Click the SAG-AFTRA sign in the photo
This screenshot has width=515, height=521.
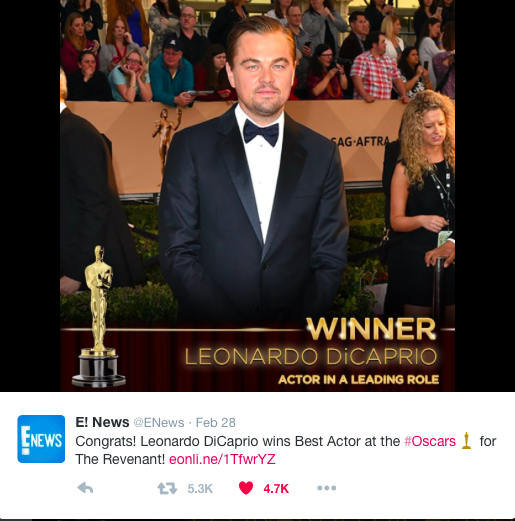pyautogui.click(x=361, y=142)
